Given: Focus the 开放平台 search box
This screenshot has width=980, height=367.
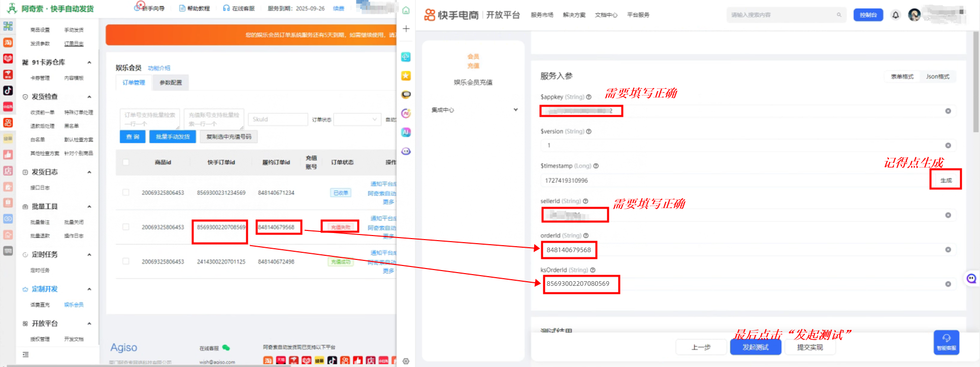Looking at the screenshot, I should [787, 15].
